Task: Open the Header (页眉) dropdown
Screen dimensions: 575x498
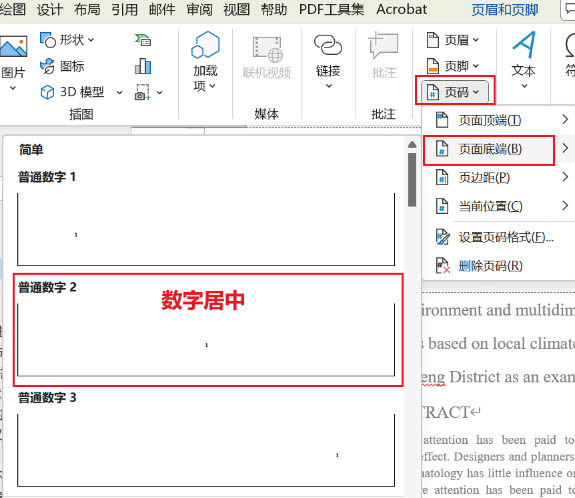Action: pos(453,40)
